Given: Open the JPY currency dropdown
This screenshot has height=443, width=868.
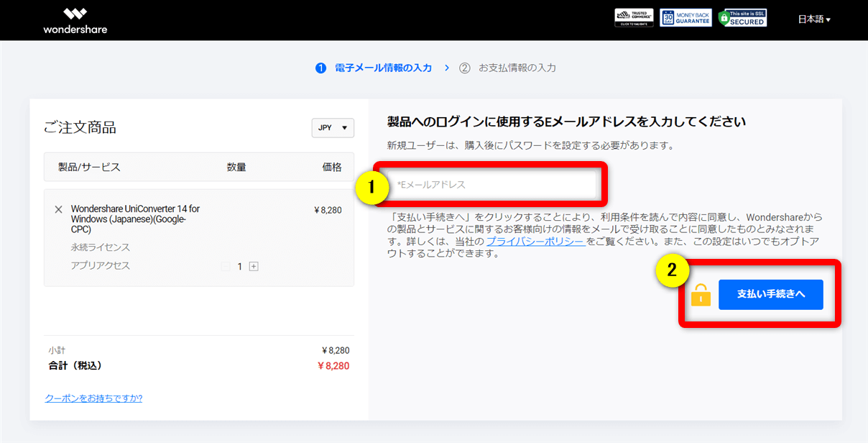Looking at the screenshot, I should (333, 127).
